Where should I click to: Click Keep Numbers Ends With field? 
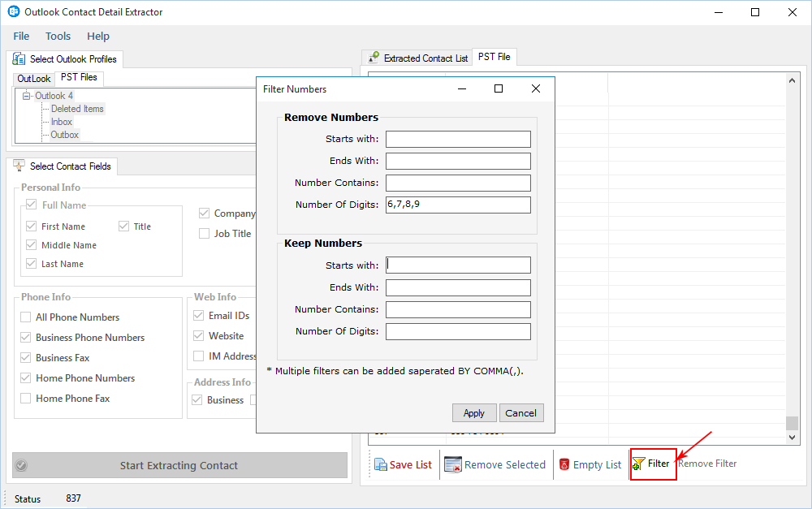pos(458,287)
